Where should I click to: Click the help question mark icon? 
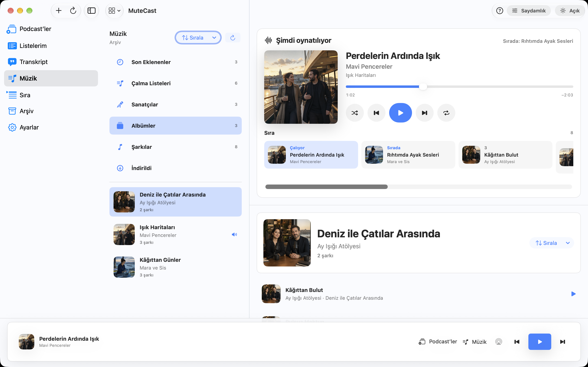(x=500, y=11)
